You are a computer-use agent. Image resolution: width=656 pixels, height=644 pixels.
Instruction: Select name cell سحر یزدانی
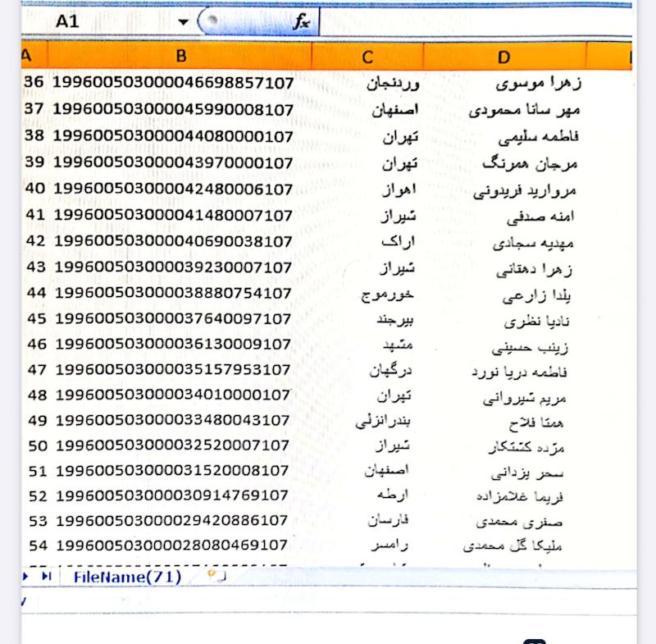click(x=526, y=473)
